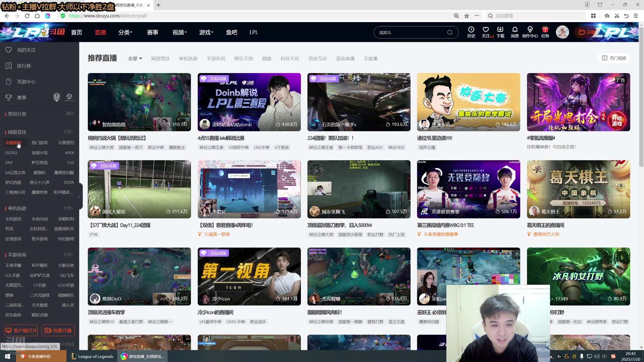The image size is (644, 362).
Task: Open a new browser tab
Action: (159, 5)
